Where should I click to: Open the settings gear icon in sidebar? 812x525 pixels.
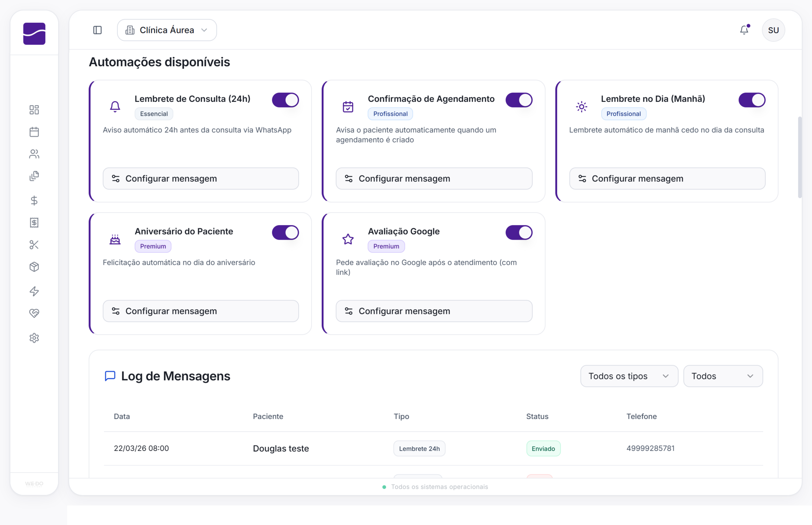point(34,338)
